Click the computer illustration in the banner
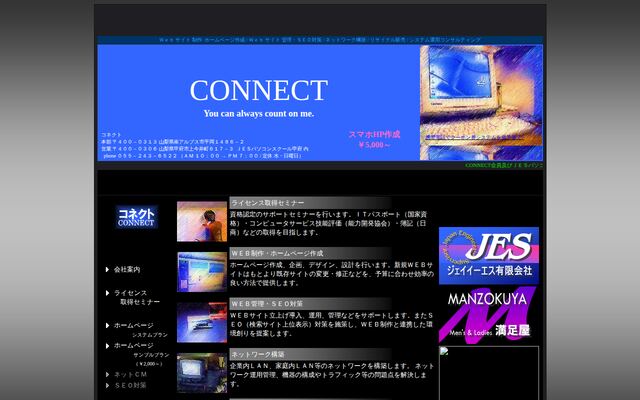This screenshot has width=640, height=400. click(x=481, y=102)
